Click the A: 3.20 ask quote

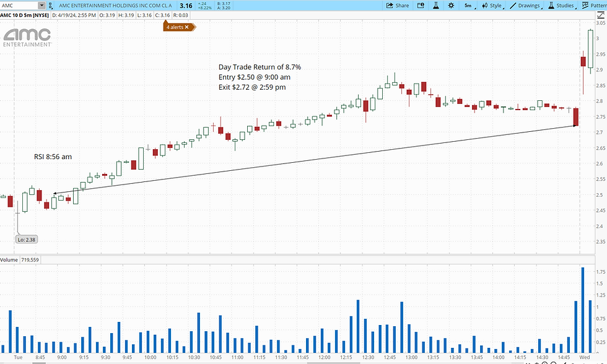pos(224,7)
